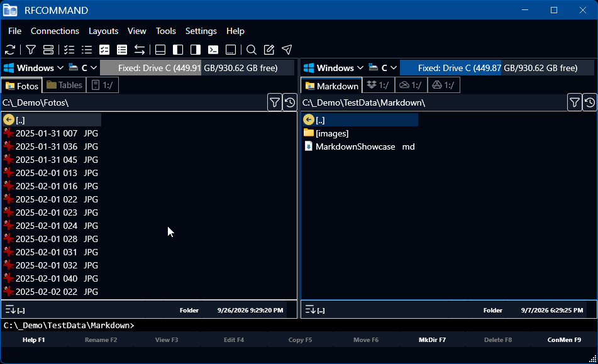Toggle the filled details list view icon

121,50
